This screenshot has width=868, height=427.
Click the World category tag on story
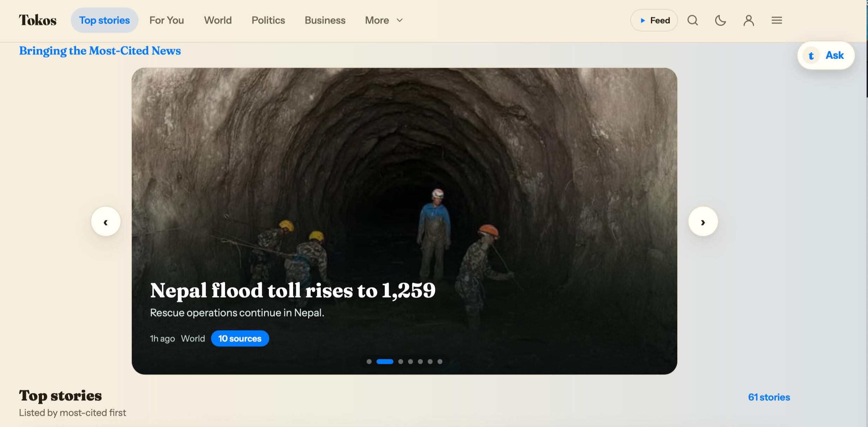[x=193, y=339]
